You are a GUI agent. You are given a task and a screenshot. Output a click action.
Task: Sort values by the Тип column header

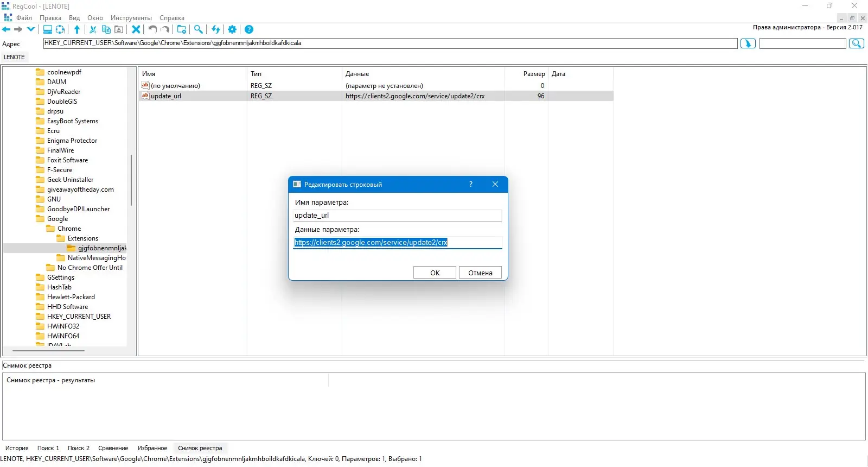(x=294, y=74)
